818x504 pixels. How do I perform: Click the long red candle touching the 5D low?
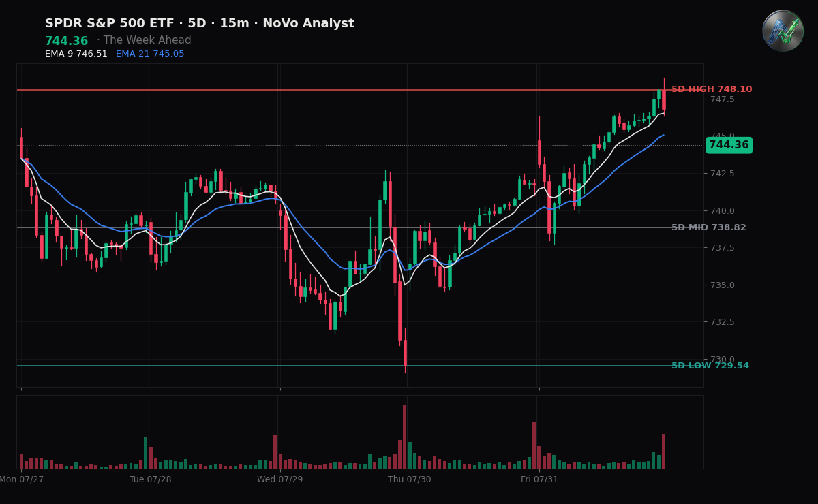tap(405, 353)
